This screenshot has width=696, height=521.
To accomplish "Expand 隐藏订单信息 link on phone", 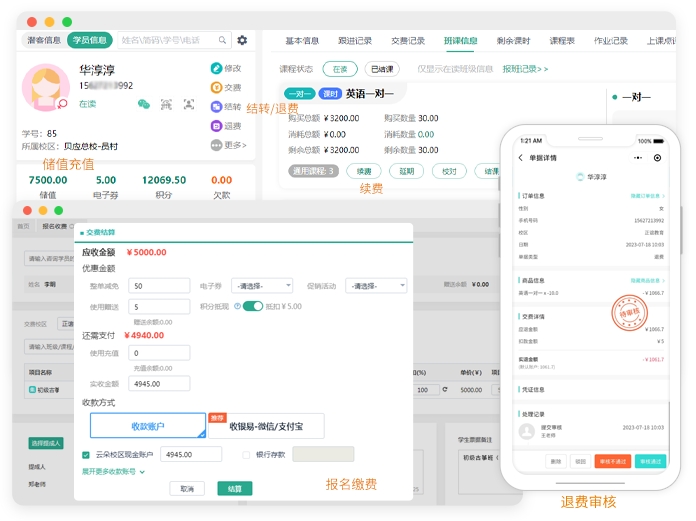I will (x=648, y=196).
